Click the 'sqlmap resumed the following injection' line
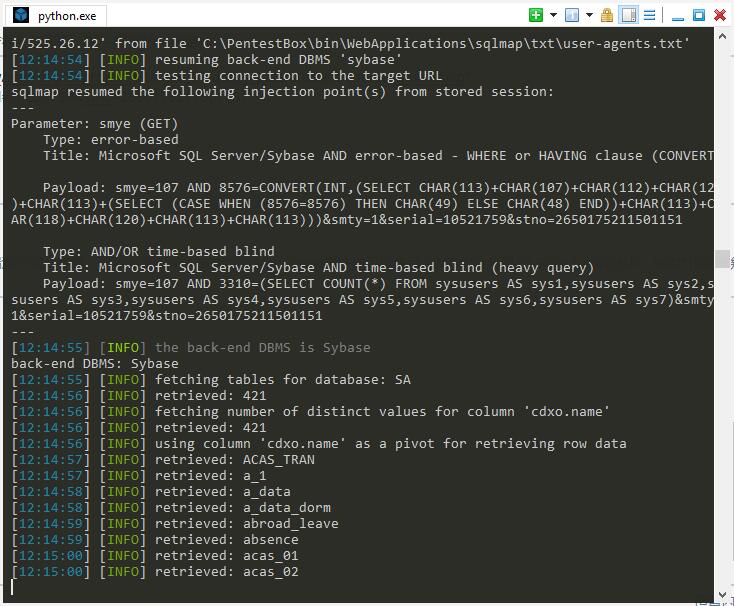The height and width of the screenshot is (606, 734). [x=282, y=91]
